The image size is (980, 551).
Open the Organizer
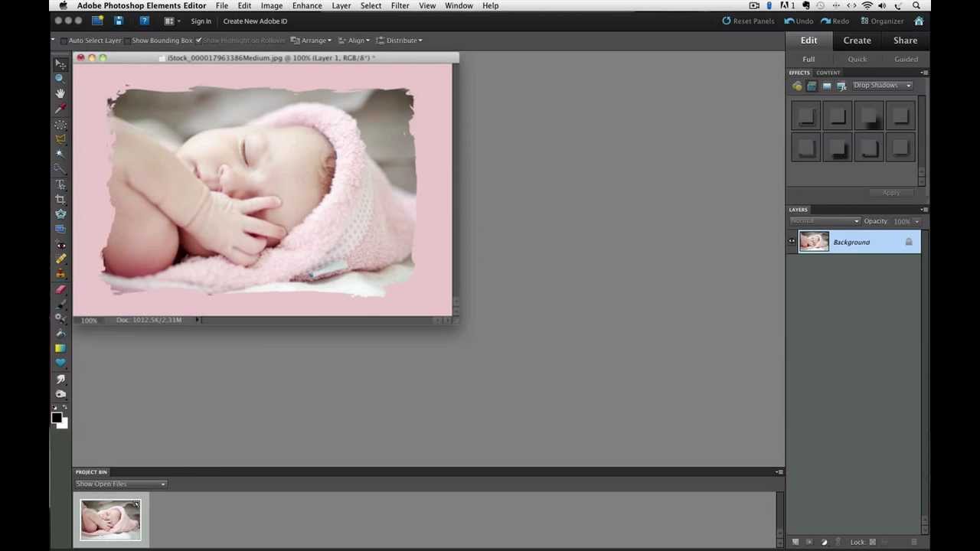click(x=882, y=21)
